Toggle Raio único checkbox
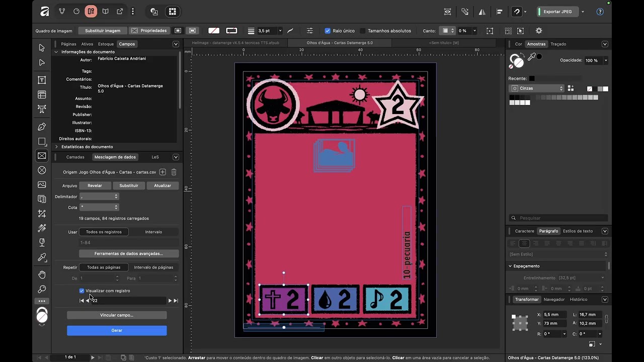This screenshot has height=362, width=644. click(x=328, y=31)
